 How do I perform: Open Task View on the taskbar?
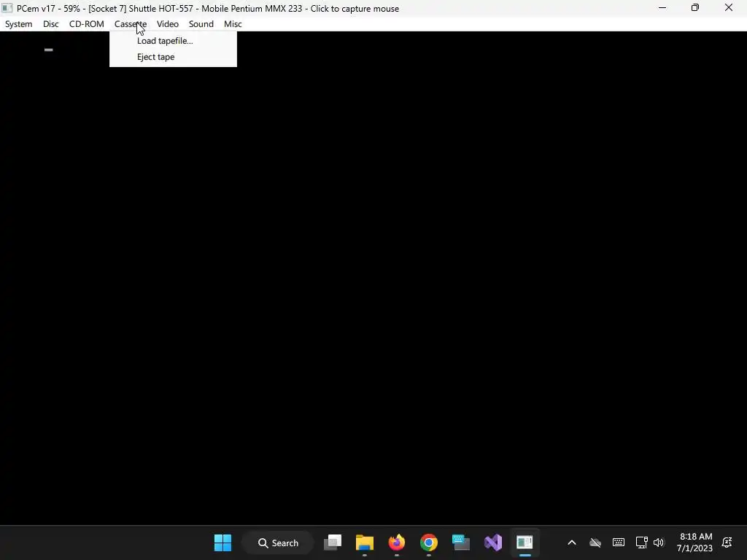[x=333, y=542]
